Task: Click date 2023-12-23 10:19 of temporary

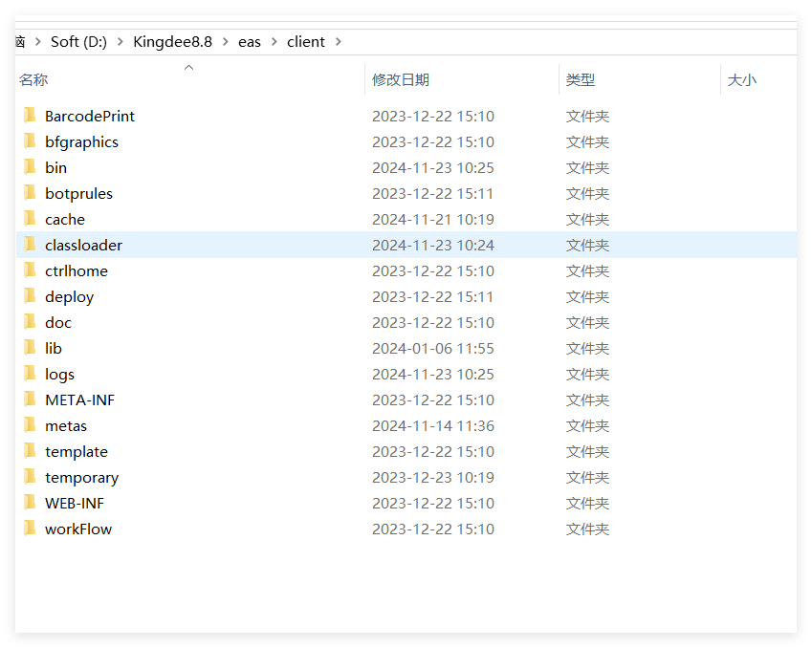Action: [x=433, y=478]
